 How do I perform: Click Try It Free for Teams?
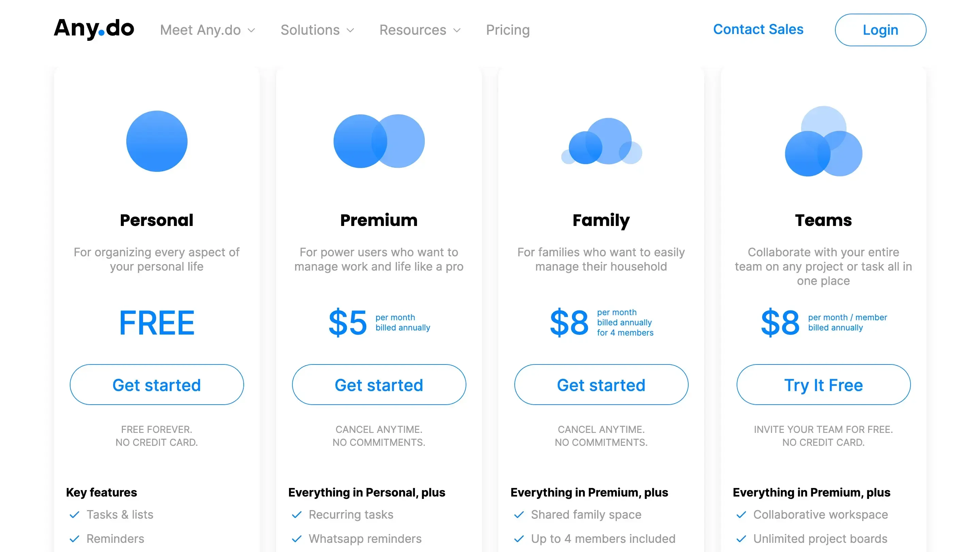[823, 385]
